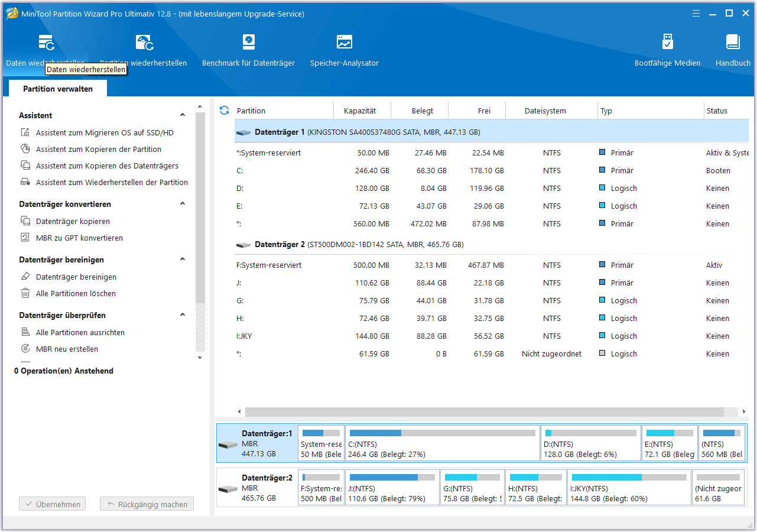This screenshot has width=757, height=532.
Task: Select I:JKY(NTFS) block in disk map
Action: tap(629, 488)
